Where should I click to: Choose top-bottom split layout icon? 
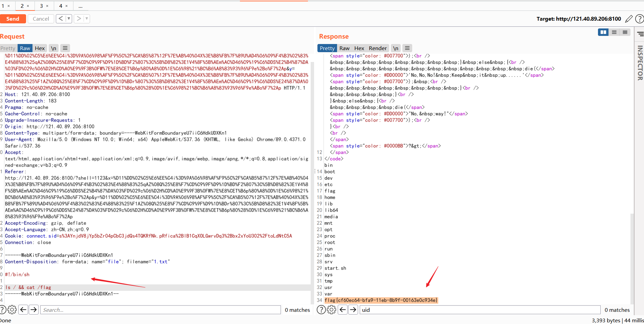tap(614, 32)
